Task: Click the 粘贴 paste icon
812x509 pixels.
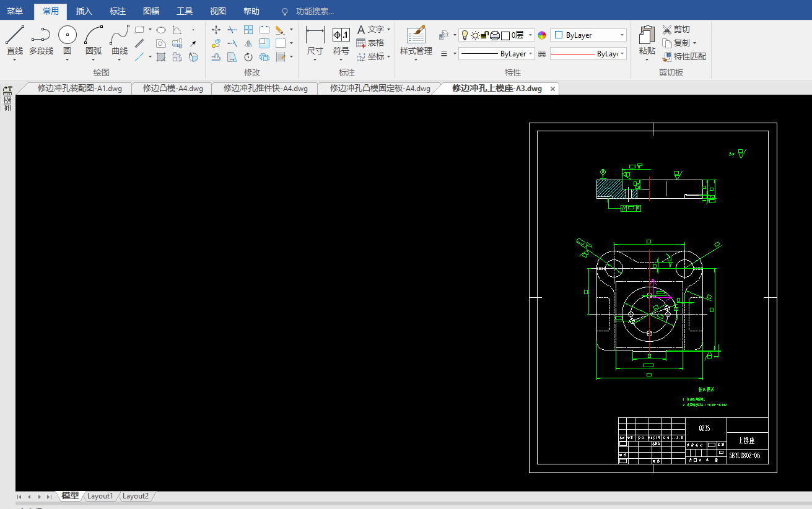Action: tap(647, 35)
